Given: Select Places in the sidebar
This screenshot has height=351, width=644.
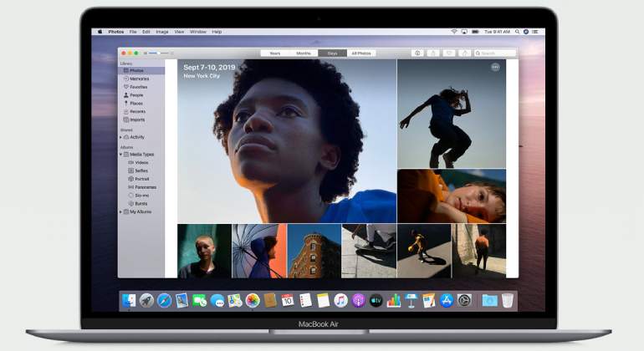Looking at the screenshot, I should [141, 104].
